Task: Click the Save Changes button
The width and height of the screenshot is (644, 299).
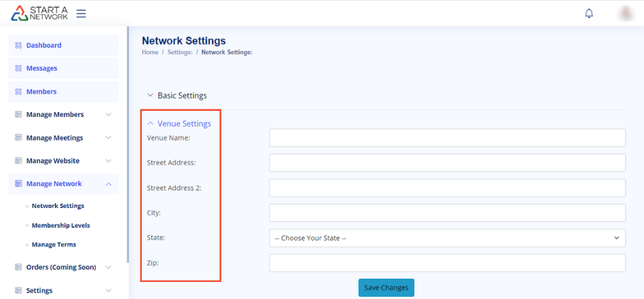Action: point(386,287)
